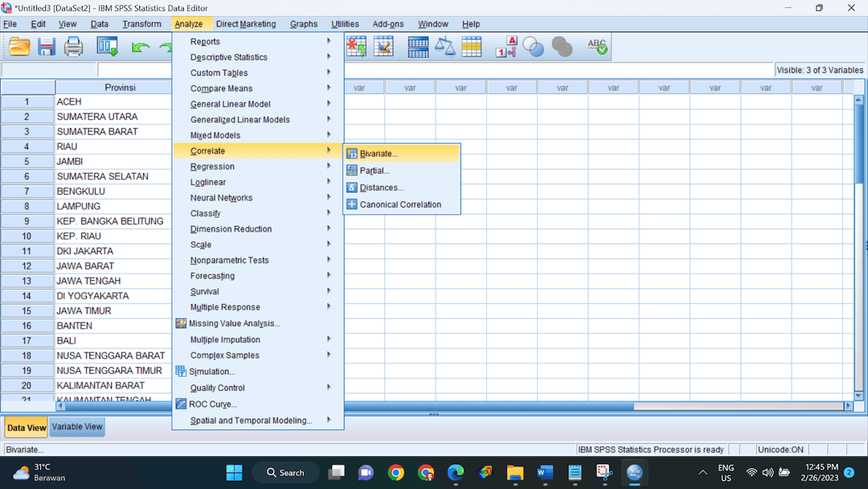Open the Graphs menu

pos(303,24)
